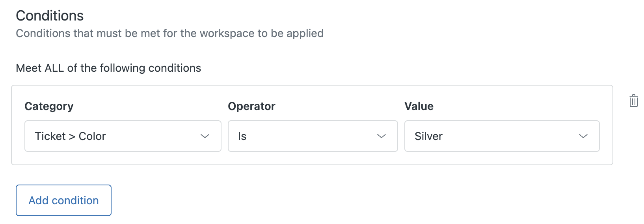The width and height of the screenshot is (644, 224).
Task: Click the workspace conditions description subtitle
Action: pos(170,33)
